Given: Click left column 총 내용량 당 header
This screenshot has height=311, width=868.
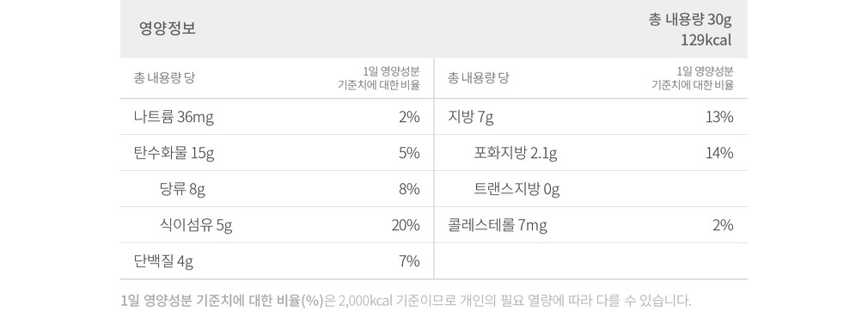Looking at the screenshot, I should coord(164,78).
